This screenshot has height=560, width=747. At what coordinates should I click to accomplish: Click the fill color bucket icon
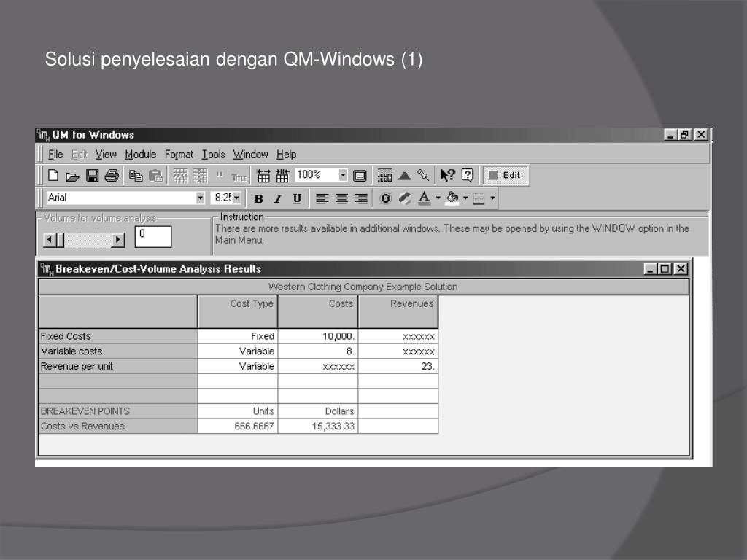pyautogui.click(x=452, y=198)
